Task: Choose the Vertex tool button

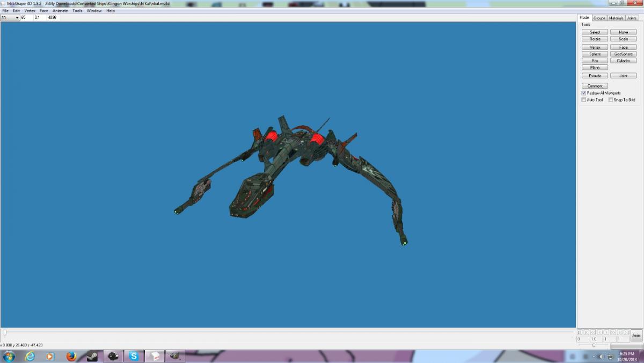Action: [x=595, y=47]
